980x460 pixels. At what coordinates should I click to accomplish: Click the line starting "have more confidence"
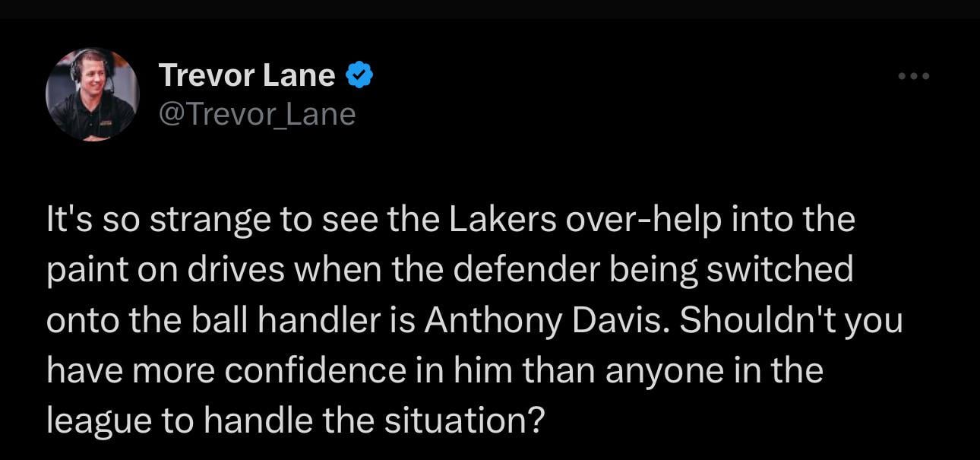coord(435,370)
